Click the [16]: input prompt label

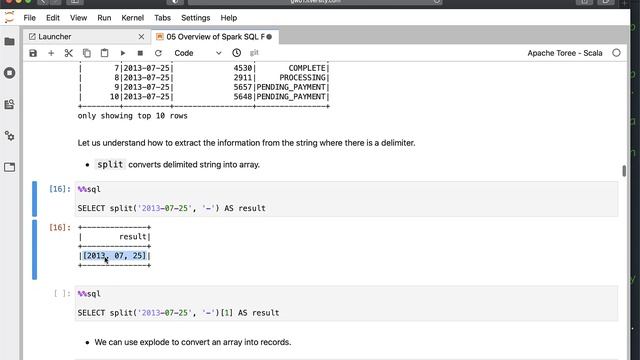[60, 189]
